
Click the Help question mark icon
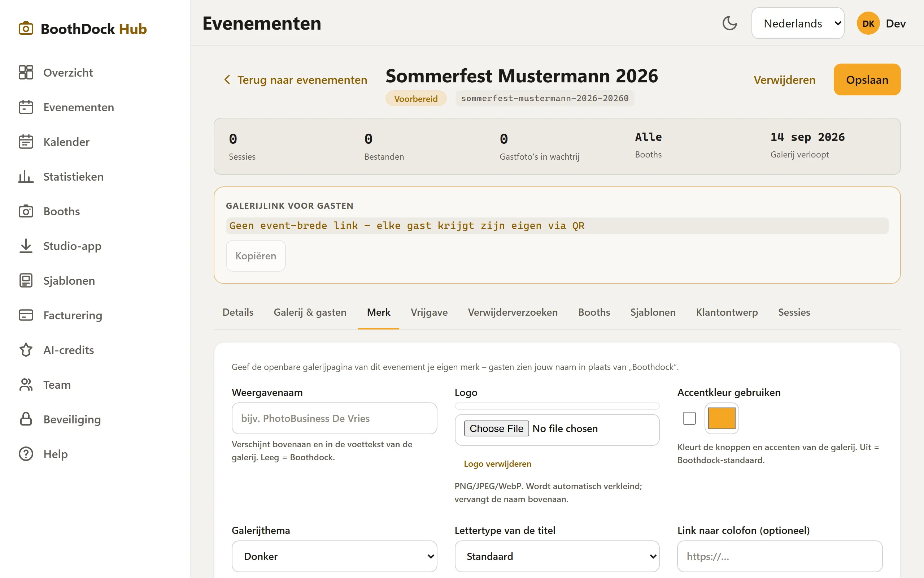26,454
